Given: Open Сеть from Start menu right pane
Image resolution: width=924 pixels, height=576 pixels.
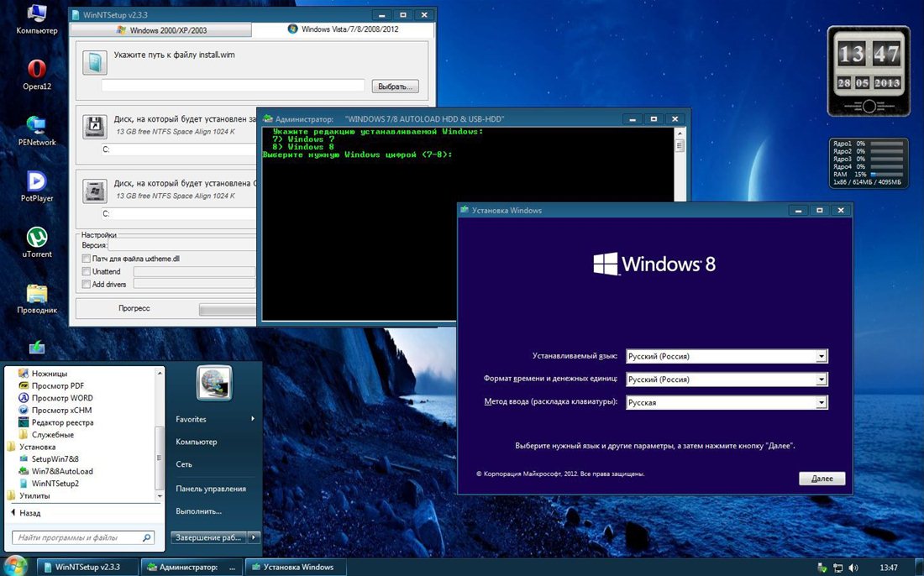Looking at the screenshot, I should (x=184, y=464).
